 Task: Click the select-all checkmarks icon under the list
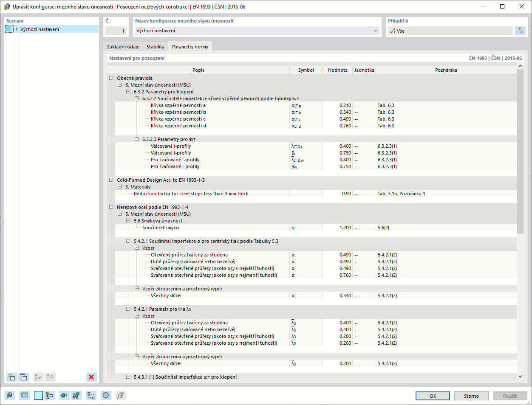pos(38,377)
